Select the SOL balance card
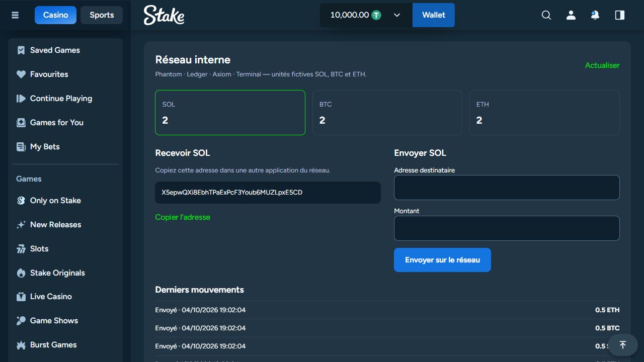Viewport: 644px width, 362px height. 230,113
